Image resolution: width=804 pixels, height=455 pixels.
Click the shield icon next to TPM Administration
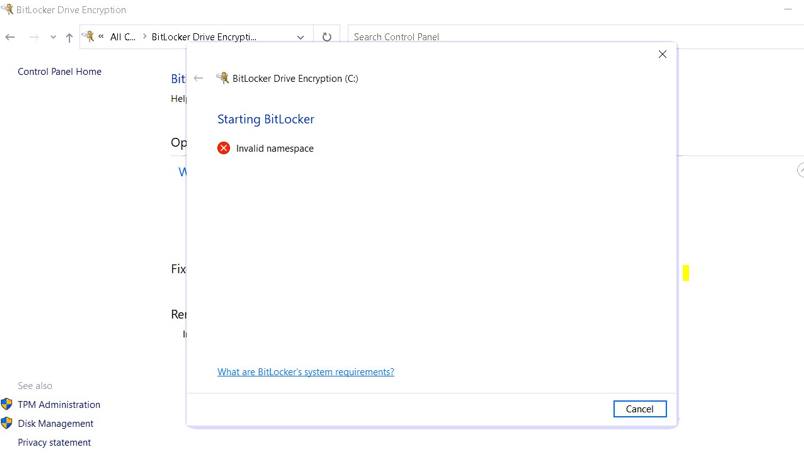coord(7,404)
